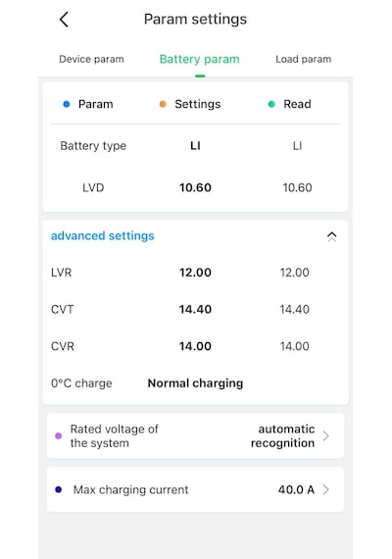
Task: Edit the CVT setting value 14.40
Action: coord(195,309)
